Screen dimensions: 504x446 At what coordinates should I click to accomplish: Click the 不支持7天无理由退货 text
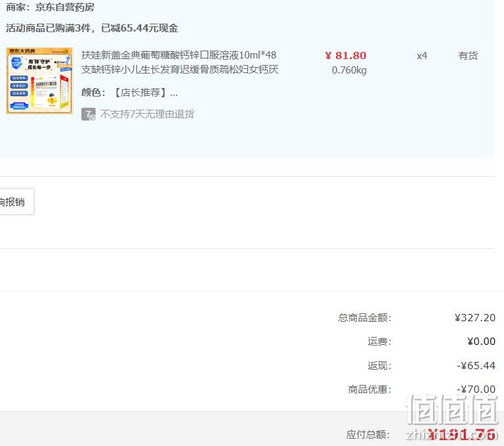[147, 114]
